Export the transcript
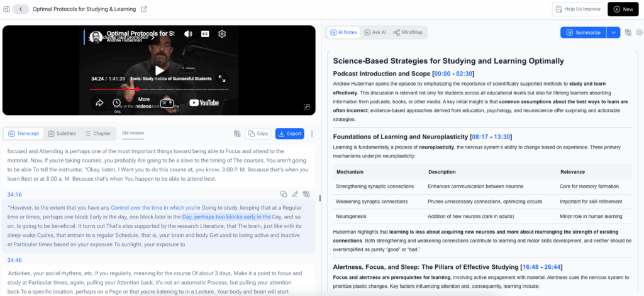This screenshot has height=296, width=644. click(289, 134)
